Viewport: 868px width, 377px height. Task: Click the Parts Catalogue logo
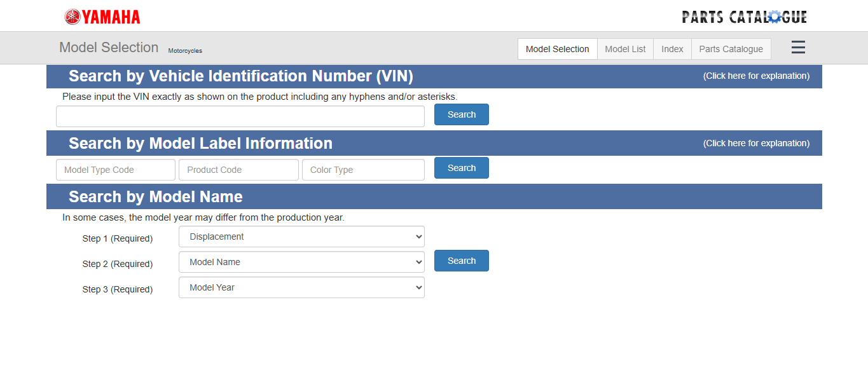(744, 17)
